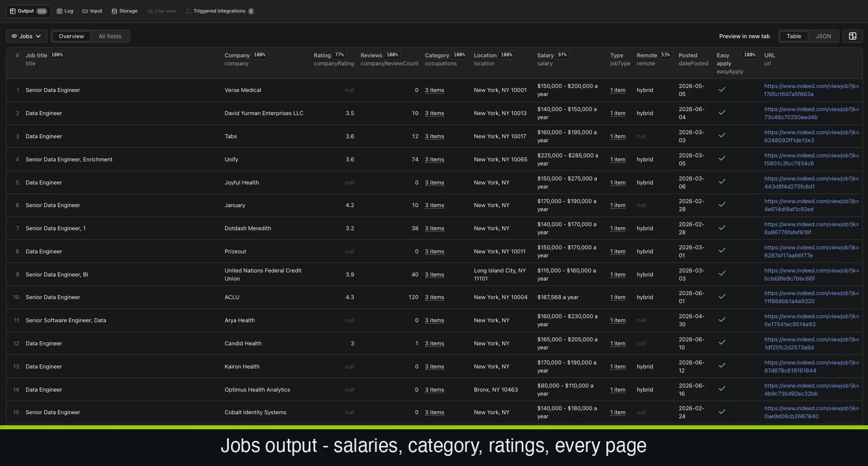Expand 1 item job type for January
This screenshot has height=466, width=868.
[617, 206]
